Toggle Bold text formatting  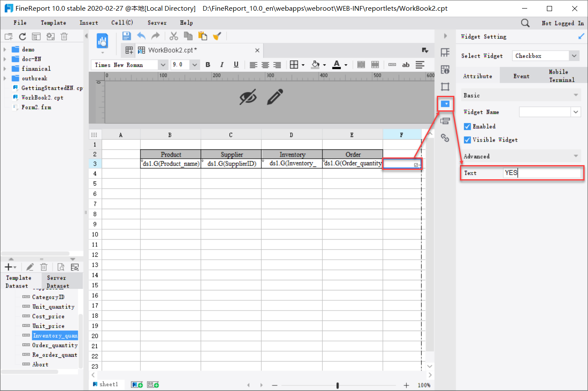coord(208,65)
